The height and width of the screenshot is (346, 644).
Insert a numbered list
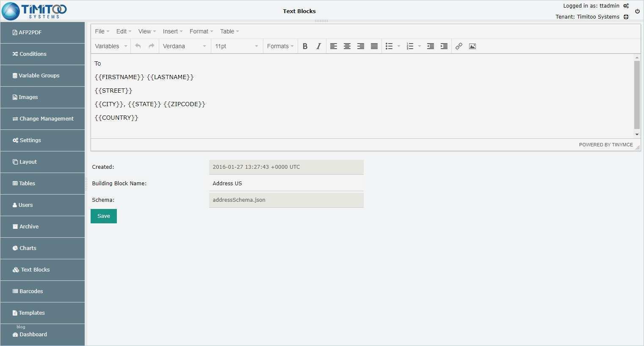click(410, 46)
